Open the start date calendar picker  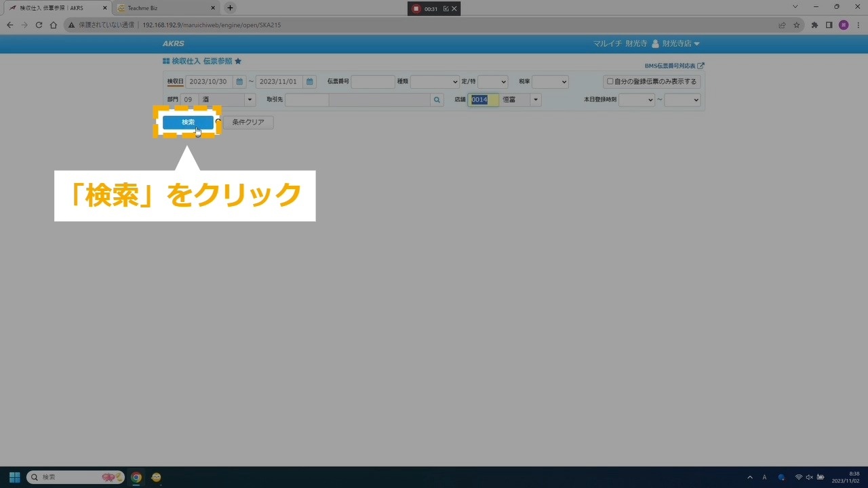[239, 81]
